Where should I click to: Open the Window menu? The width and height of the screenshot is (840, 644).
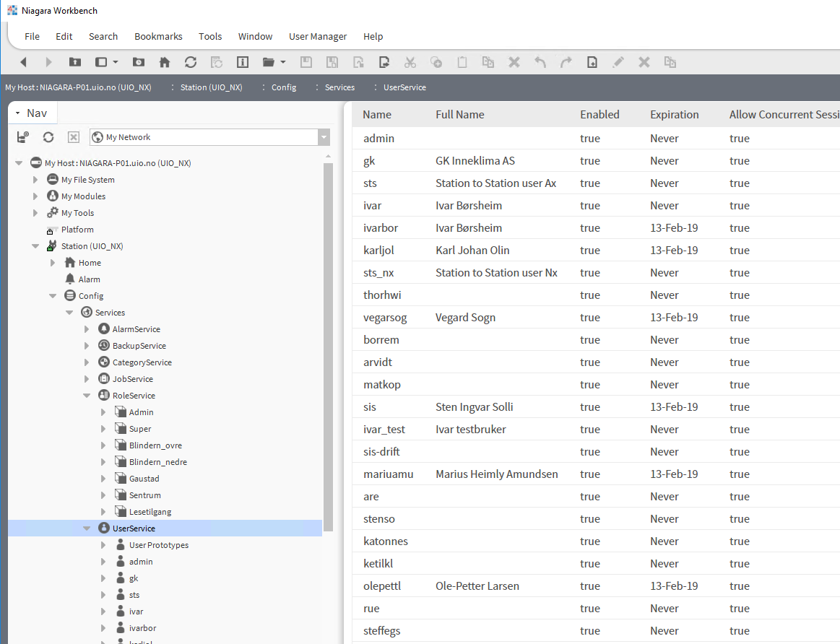point(255,36)
